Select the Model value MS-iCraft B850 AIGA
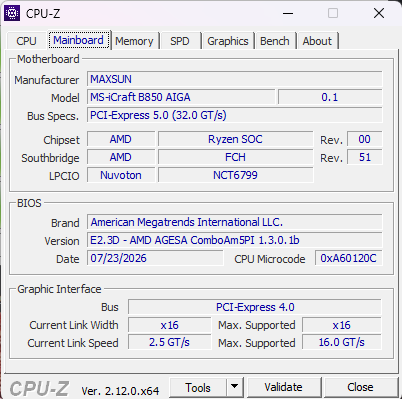The image size is (402, 399). point(181,97)
